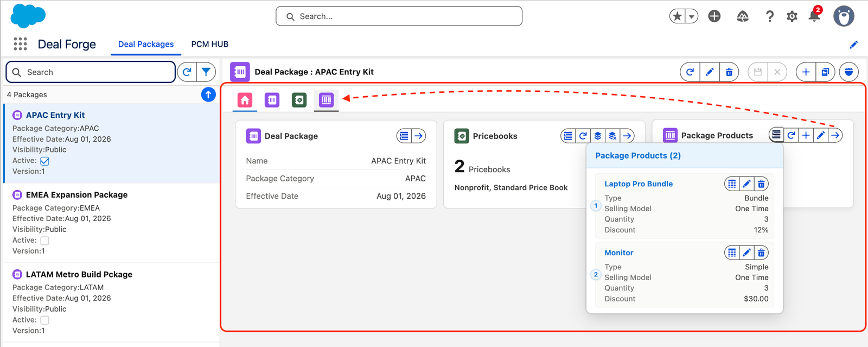This screenshot has height=347, width=868.
Task: Switch to the PCM HUB tab
Action: click(209, 44)
